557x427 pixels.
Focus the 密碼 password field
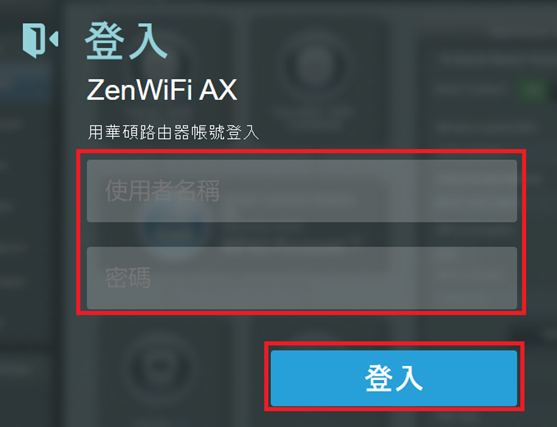302,278
